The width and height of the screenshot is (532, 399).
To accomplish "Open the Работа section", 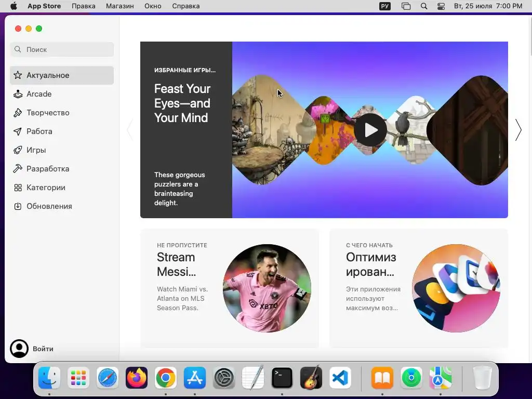I will coord(62,131).
